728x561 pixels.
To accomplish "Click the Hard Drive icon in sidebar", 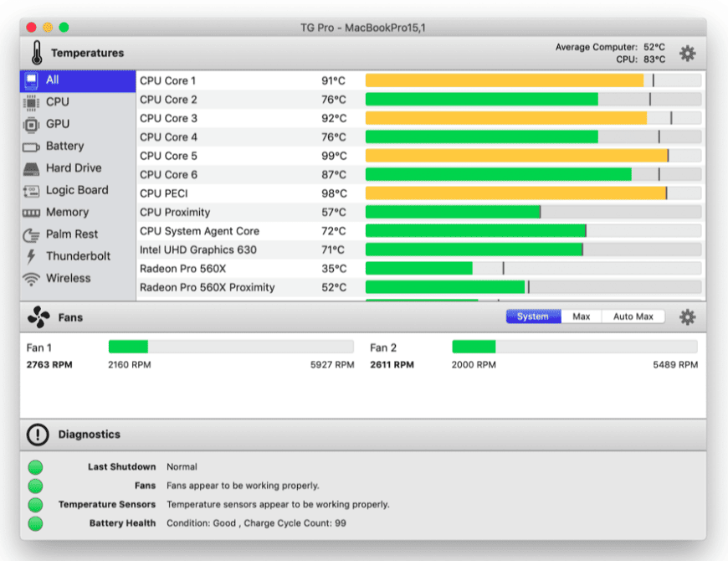I will [31, 169].
